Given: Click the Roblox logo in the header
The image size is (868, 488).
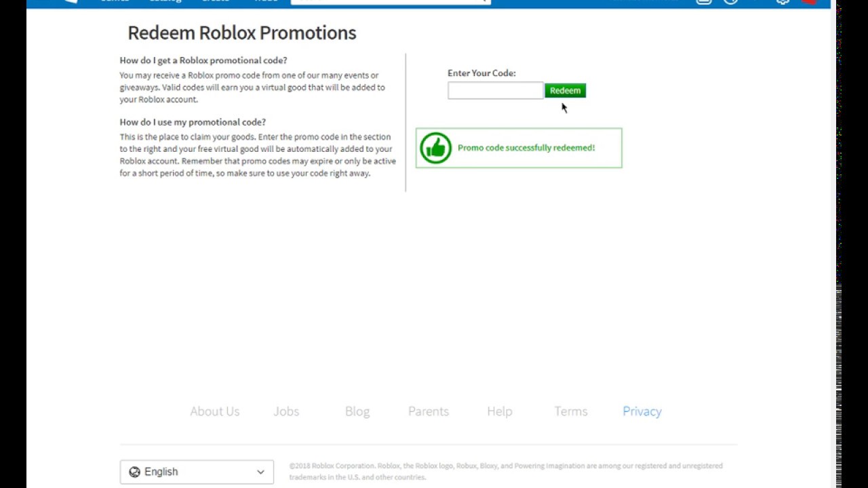Looking at the screenshot, I should [71, 1].
